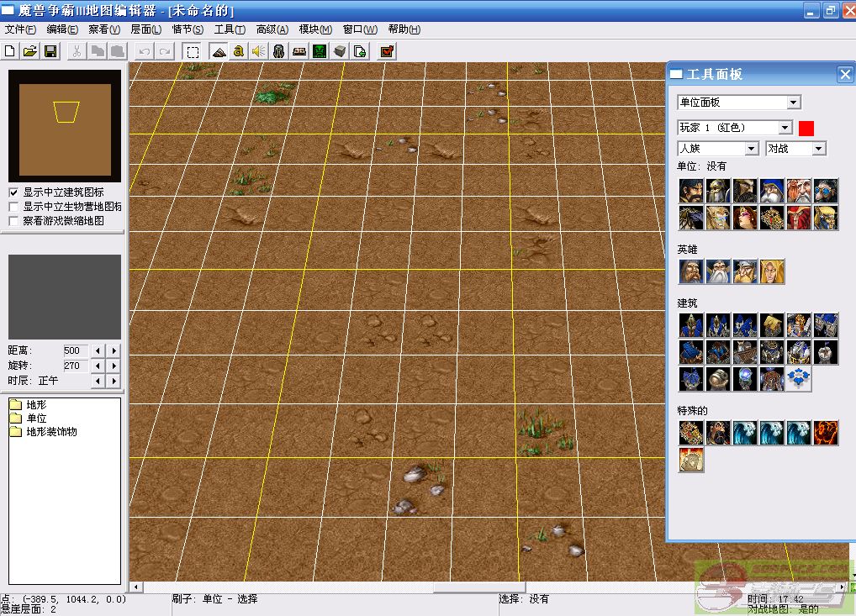Open the Sound Editor speaker icon
Viewport: 856px width, 616px height.
click(x=258, y=51)
